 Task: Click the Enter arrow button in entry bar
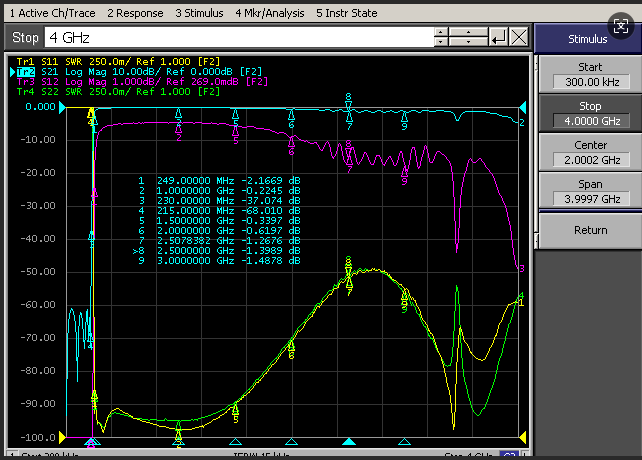(x=498, y=38)
